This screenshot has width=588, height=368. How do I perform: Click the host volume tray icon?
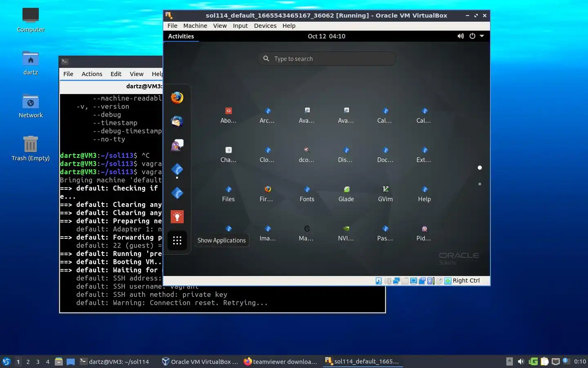tap(521, 361)
